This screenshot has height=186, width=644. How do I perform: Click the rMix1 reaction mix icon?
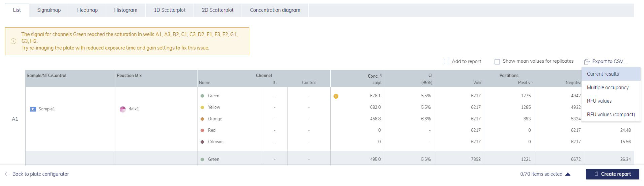(123, 109)
